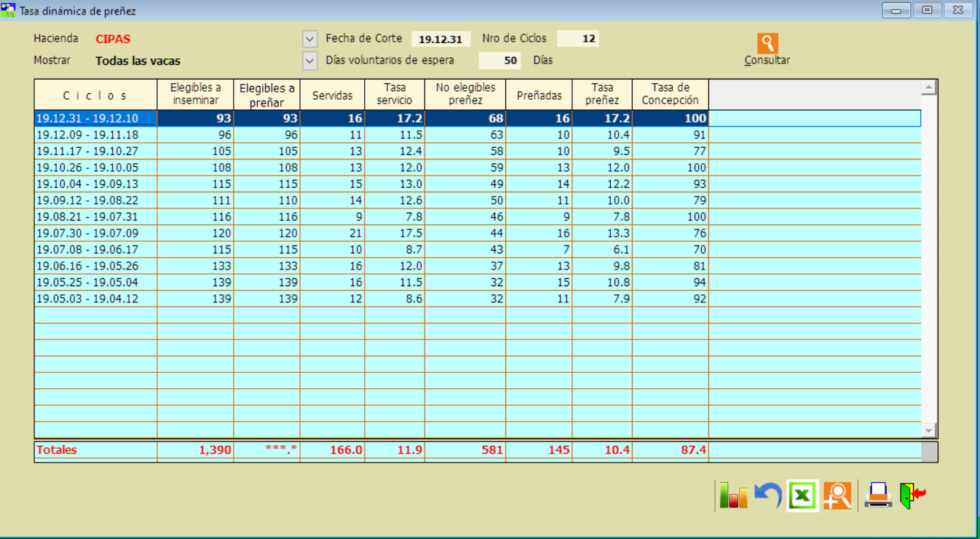Expand the Hacienda dropdown arrow
980x539 pixels.
pos(310,39)
